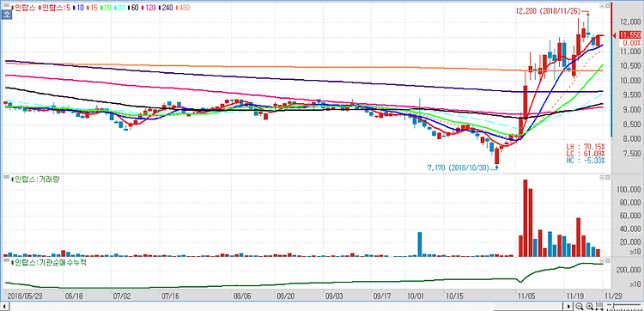The height and width of the screenshot is (311, 644).
Task: Click the HC : -5.33% label
Action: [x=586, y=160]
